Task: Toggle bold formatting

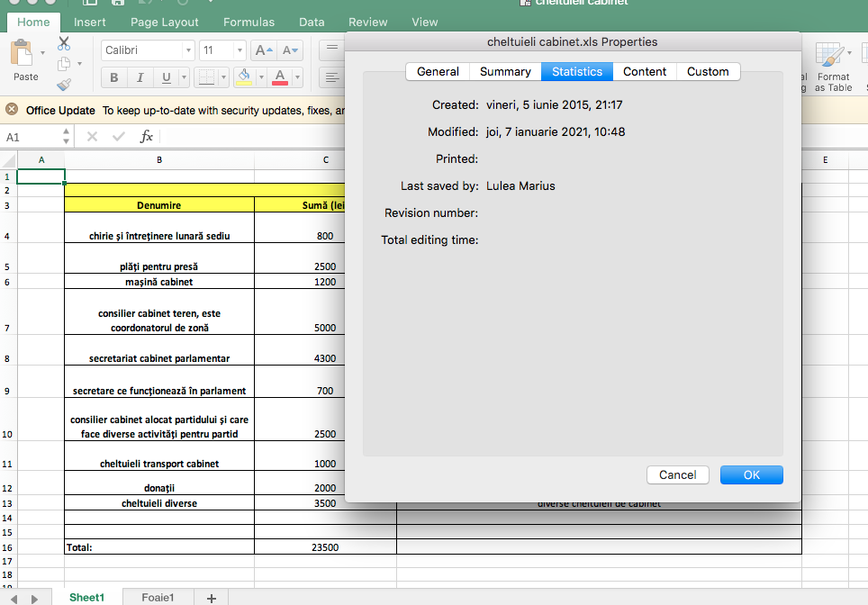Action: tap(114, 77)
